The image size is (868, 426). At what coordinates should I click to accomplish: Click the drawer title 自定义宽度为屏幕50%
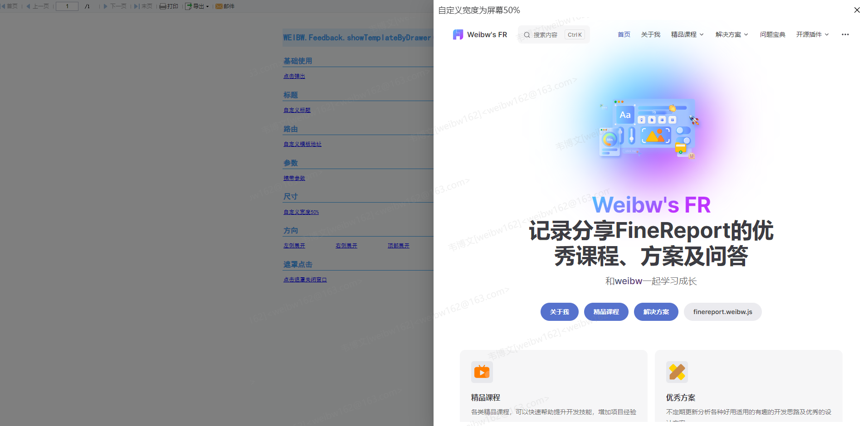pyautogui.click(x=479, y=10)
